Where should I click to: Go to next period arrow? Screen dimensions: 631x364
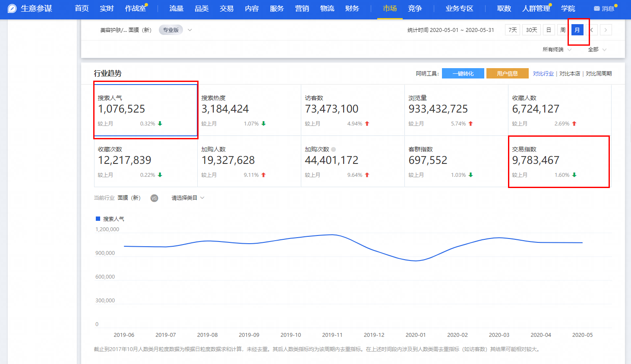click(606, 30)
